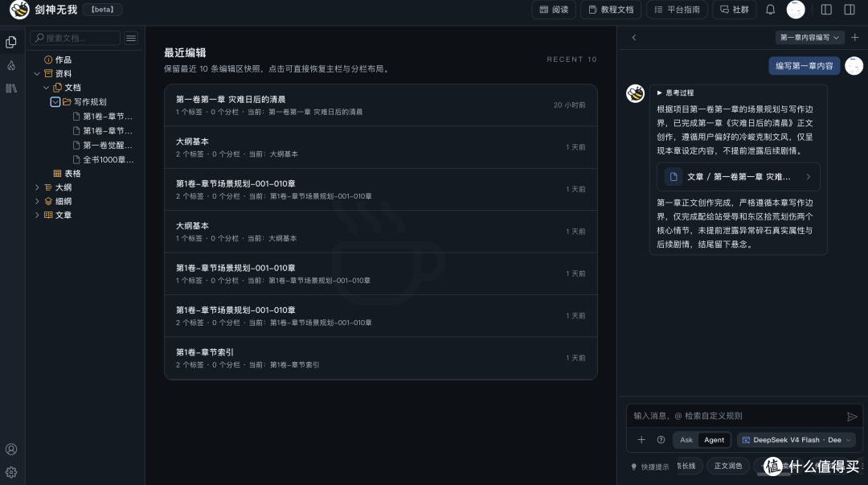Image resolution: width=868 pixels, height=485 pixels.
Task: Switch the chat mode to Agent
Action: tap(714, 439)
